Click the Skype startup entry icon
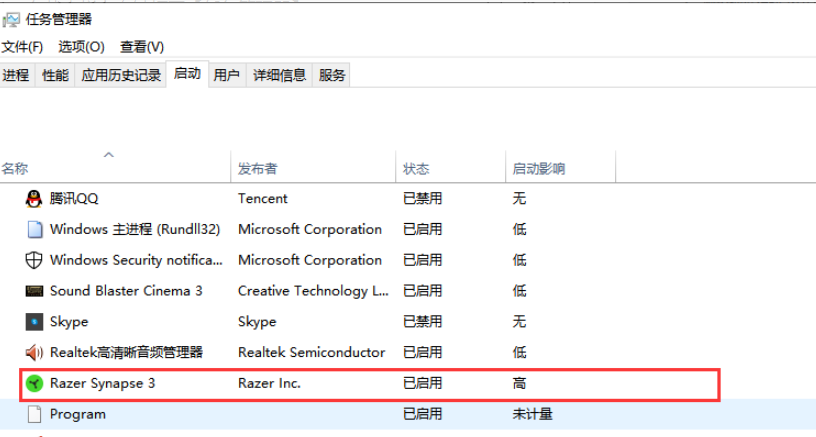816x437 pixels. click(34, 322)
